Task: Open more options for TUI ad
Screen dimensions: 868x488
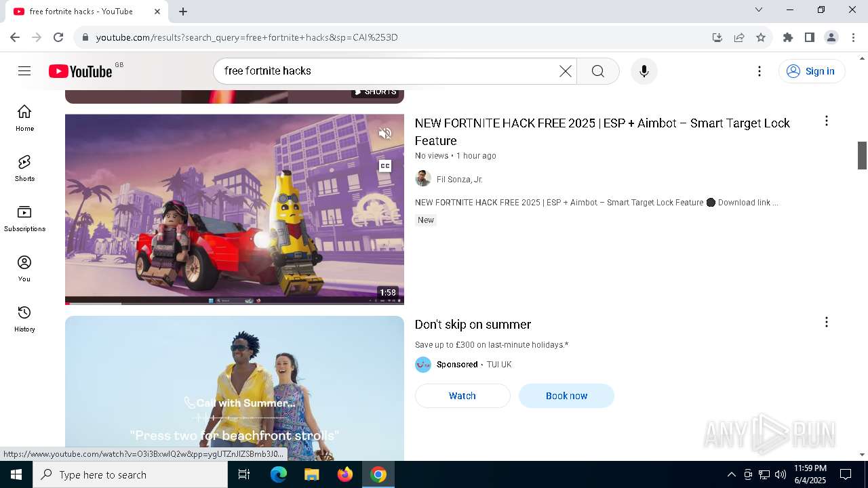Action: [826, 322]
